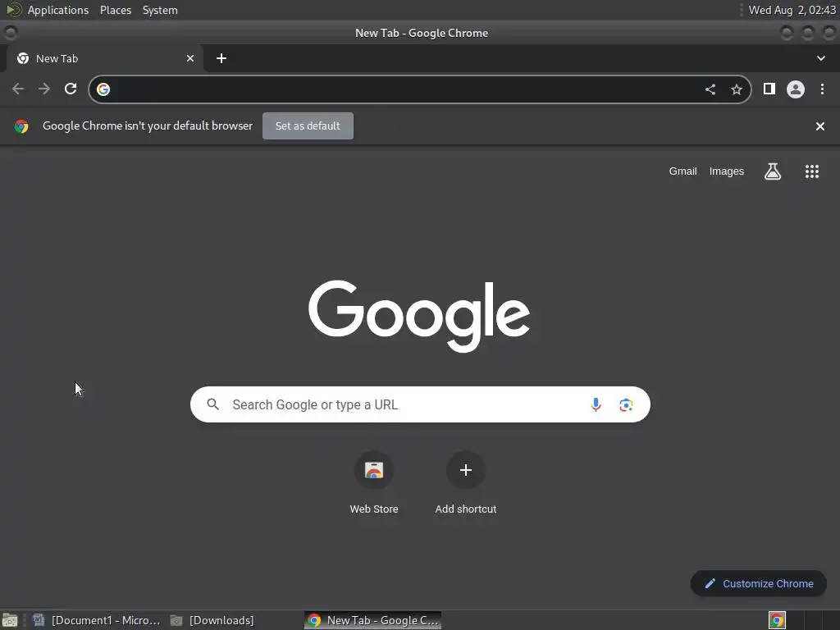
Task: Reload the page with the refresh icon
Action: [71, 89]
